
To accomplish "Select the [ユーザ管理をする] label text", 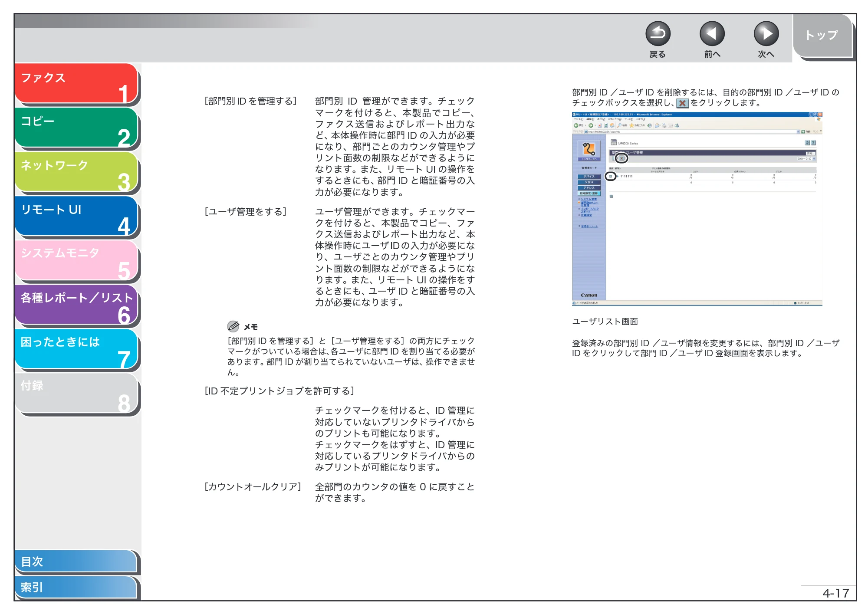I will tap(246, 212).
